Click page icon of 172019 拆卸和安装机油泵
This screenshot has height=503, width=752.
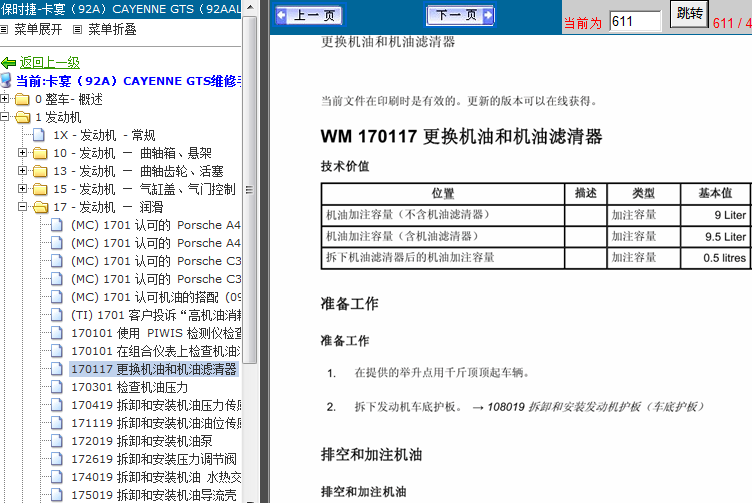point(57,441)
